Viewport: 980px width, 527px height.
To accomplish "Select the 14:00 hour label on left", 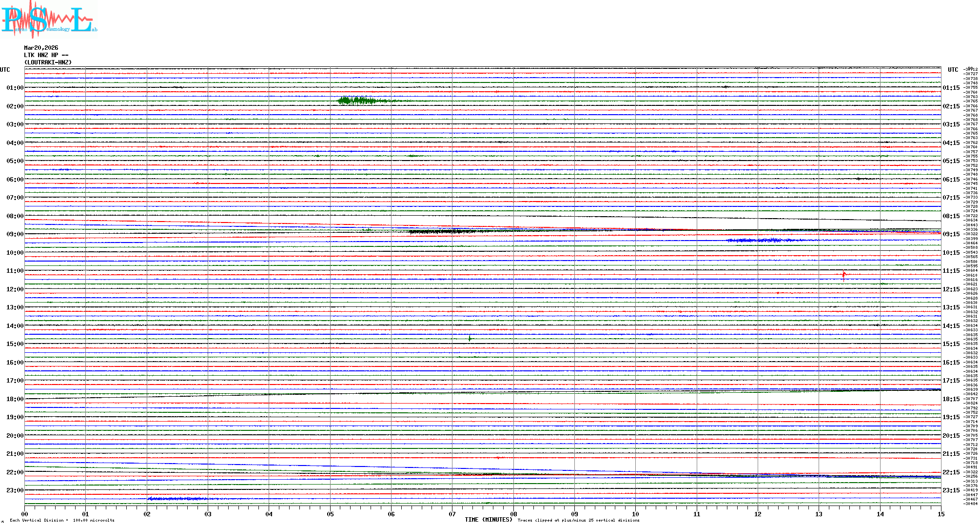I will pyautogui.click(x=15, y=326).
